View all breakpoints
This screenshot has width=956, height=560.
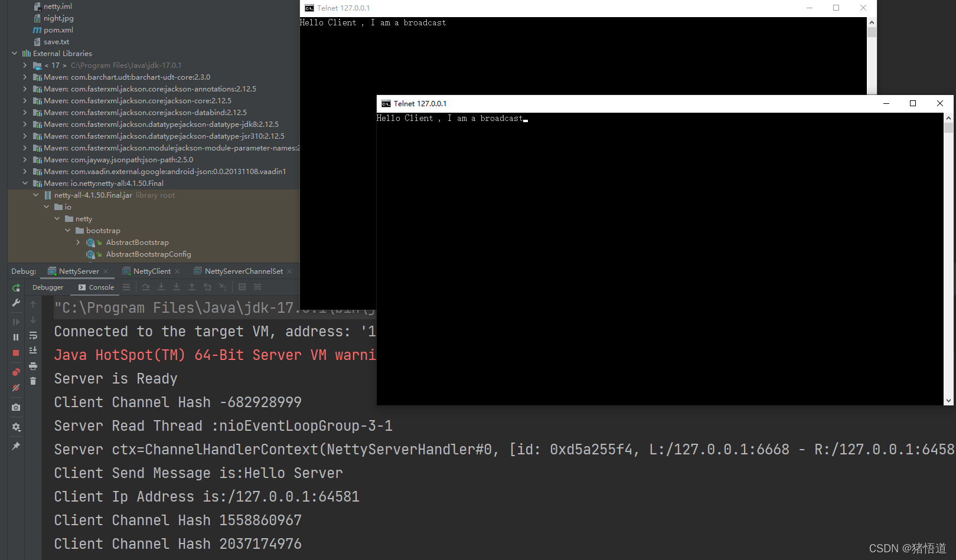tap(16, 372)
